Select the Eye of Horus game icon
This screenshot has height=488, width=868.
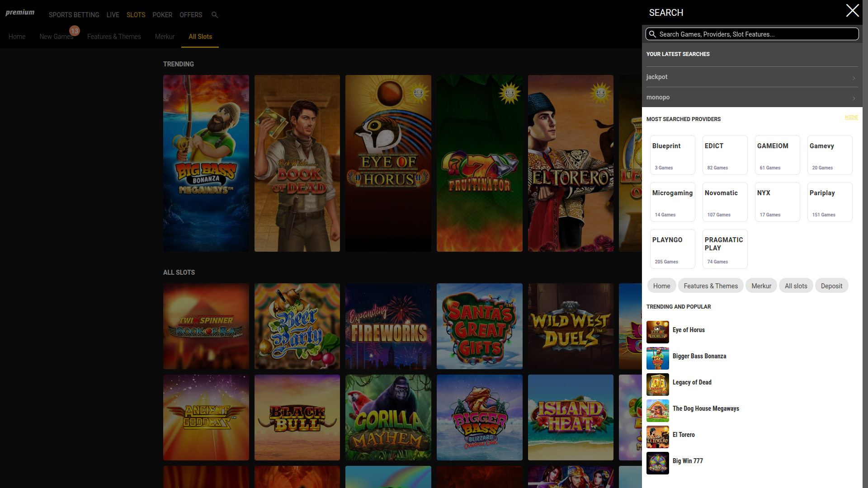tap(658, 332)
